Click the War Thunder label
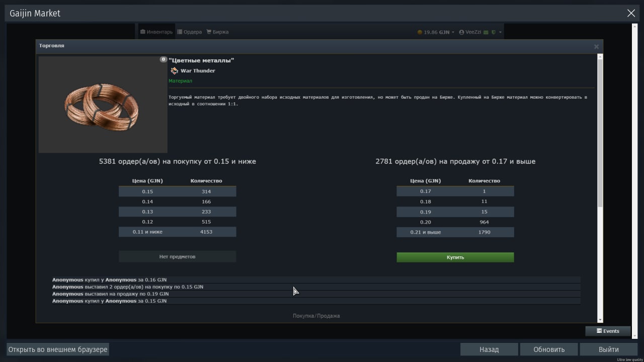The width and height of the screenshot is (644, 362). click(198, 71)
